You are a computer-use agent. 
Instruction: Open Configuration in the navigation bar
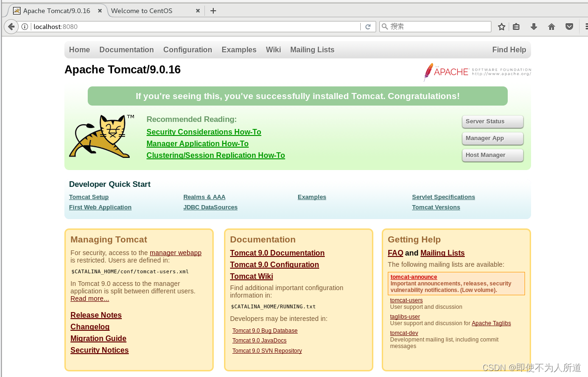(x=188, y=50)
